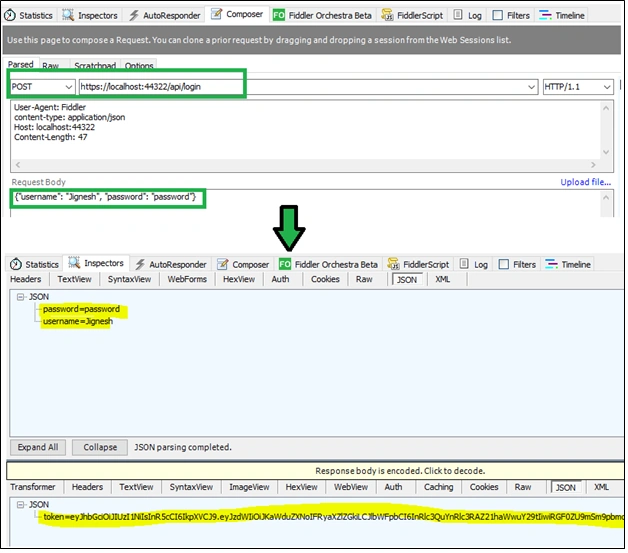Click the Inspectors magnifier icon in lower tab bar
Viewport: 628px width, 553px height.
pos(74,263)
